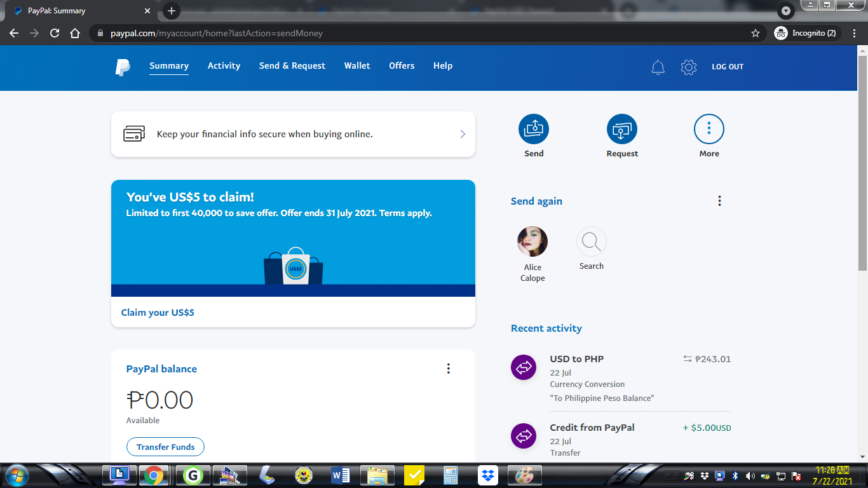Select Alice Calope's profile picture

pos(532,241)
